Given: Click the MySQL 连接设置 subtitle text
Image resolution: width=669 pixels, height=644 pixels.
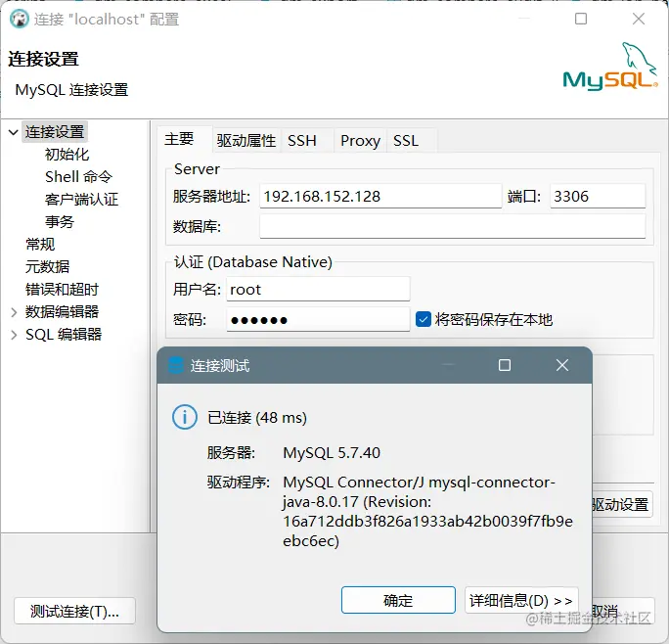Looking at the screenshot, I should click(71, 90).
